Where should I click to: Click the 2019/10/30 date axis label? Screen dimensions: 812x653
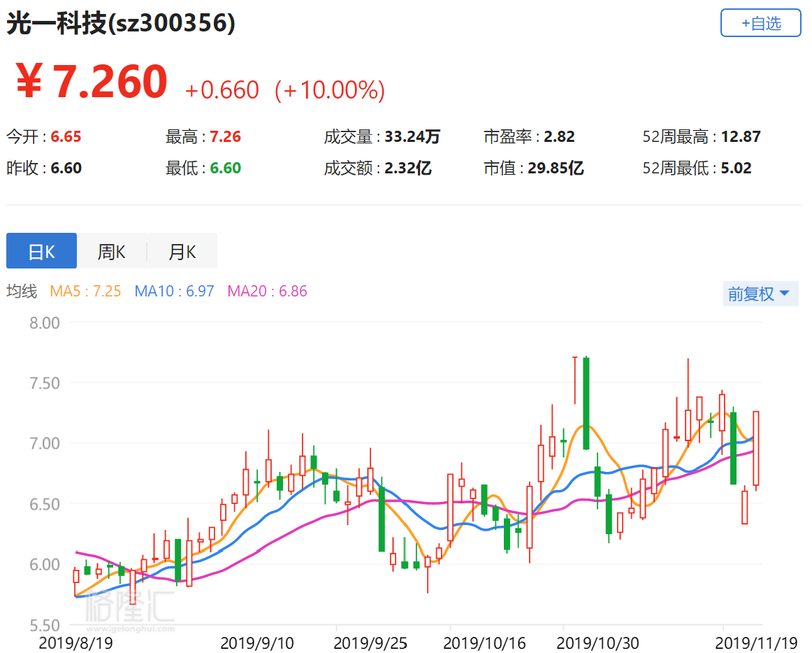598,643
